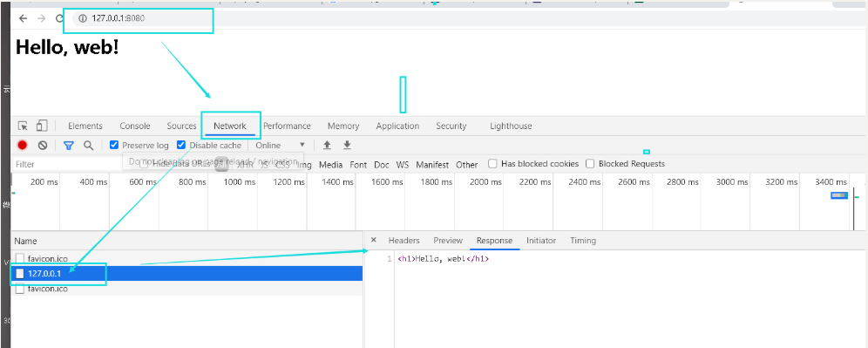Uncheck the Disable cache checkbox
868x348 pixels.
click(x=181, y=145)
